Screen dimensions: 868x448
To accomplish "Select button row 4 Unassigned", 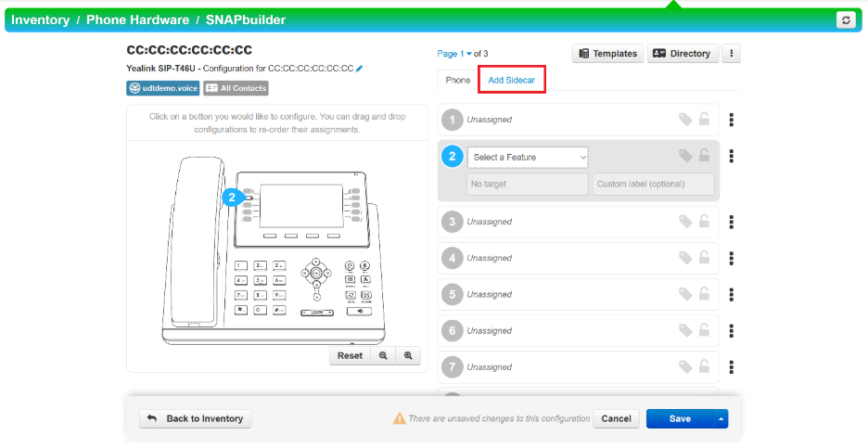I will click(579, 259).
